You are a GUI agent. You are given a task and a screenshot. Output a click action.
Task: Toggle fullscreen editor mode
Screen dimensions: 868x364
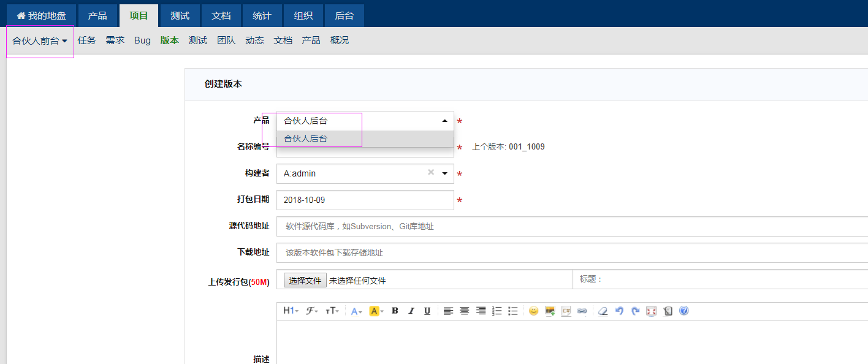(652, 311)
